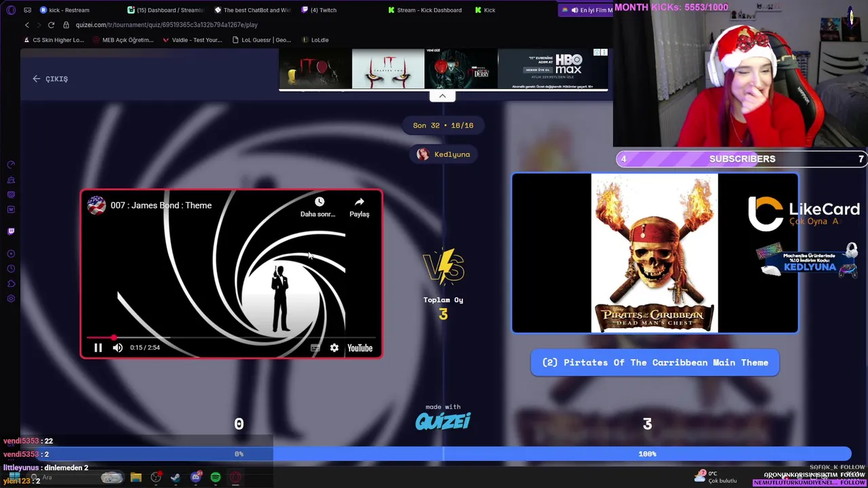Screen dimensions: 868x488
Task: Switch to the Dashboard / Streamlabs tab
Action: coord(165,10)
